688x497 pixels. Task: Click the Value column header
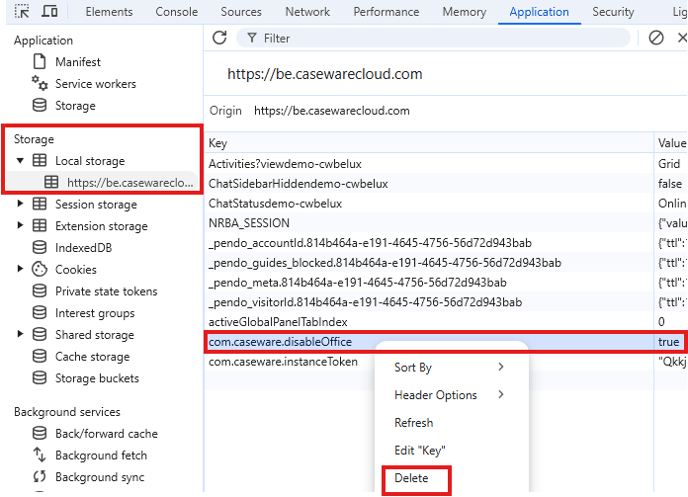point(671,143)
